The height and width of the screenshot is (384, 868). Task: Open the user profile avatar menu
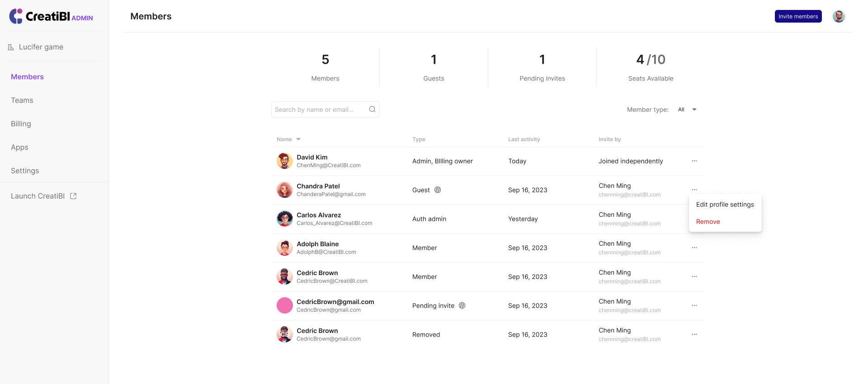click(839, 16)
